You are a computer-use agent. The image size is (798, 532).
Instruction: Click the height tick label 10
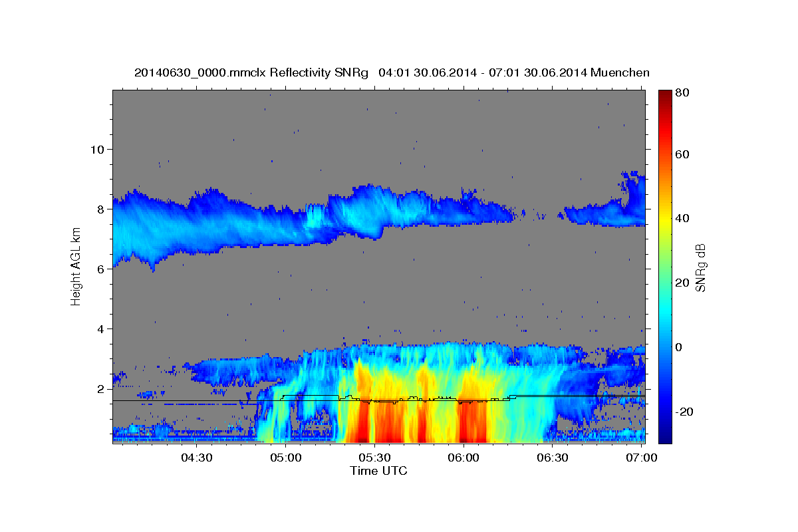tap(98, 149)
